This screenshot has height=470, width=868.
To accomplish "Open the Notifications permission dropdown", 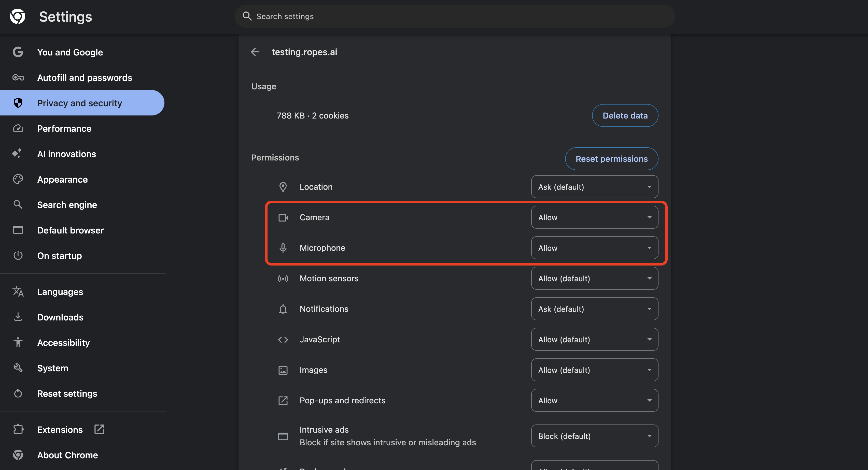I will tap(595, 309).
